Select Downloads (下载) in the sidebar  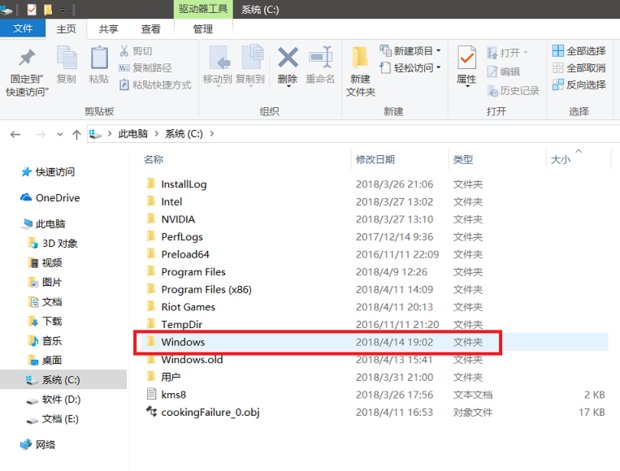45,321
